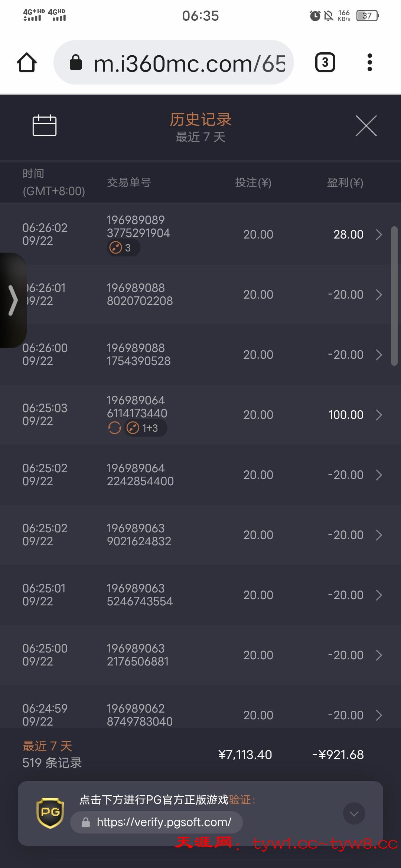Tap the free-spin badge showing 3
The height and width of the screenshot is (868, 401).
click(x=123, y=248)
